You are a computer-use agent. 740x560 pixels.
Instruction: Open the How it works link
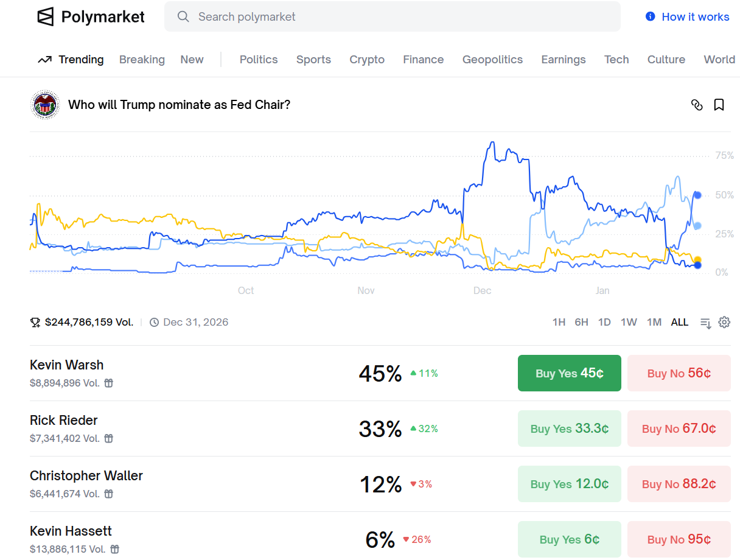[x=688, y=17]
